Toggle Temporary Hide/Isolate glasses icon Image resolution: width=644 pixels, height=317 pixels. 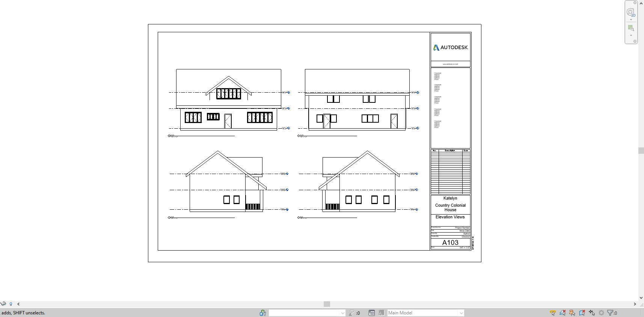click(x=3, y=304)
